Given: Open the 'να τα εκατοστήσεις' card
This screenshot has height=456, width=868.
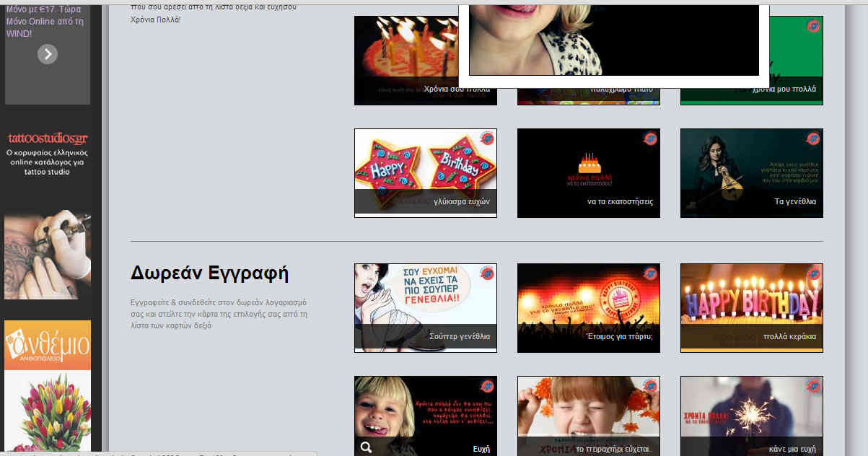Looking at the screenshot, I should click(589, 172).
